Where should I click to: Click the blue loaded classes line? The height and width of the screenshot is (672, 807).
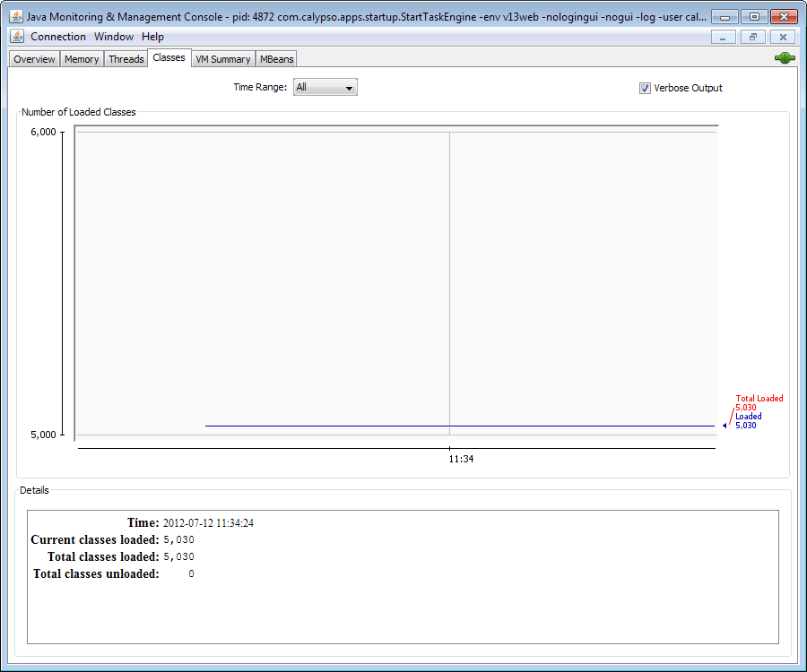coord(460,426)
